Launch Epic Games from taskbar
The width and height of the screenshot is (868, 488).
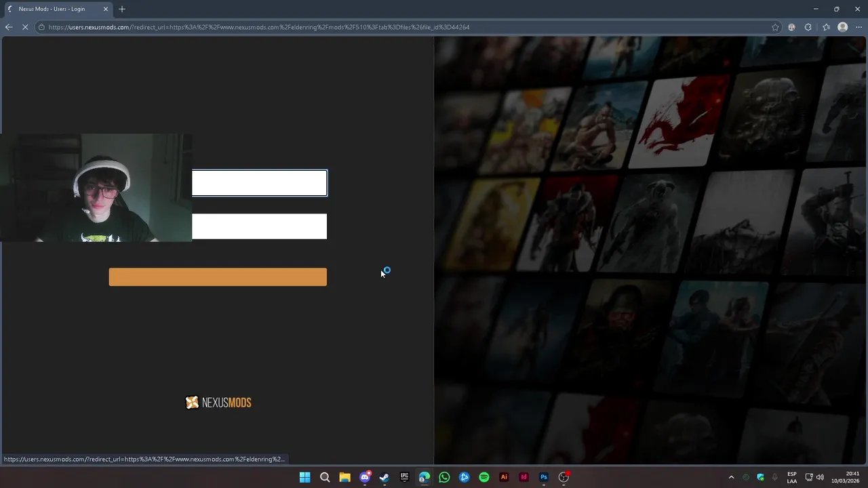pyautogui.click(x=404, y=477)
